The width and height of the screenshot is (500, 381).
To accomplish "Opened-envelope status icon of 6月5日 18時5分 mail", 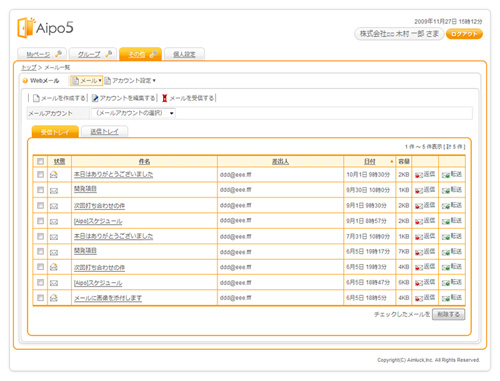I will click(54, 298).
